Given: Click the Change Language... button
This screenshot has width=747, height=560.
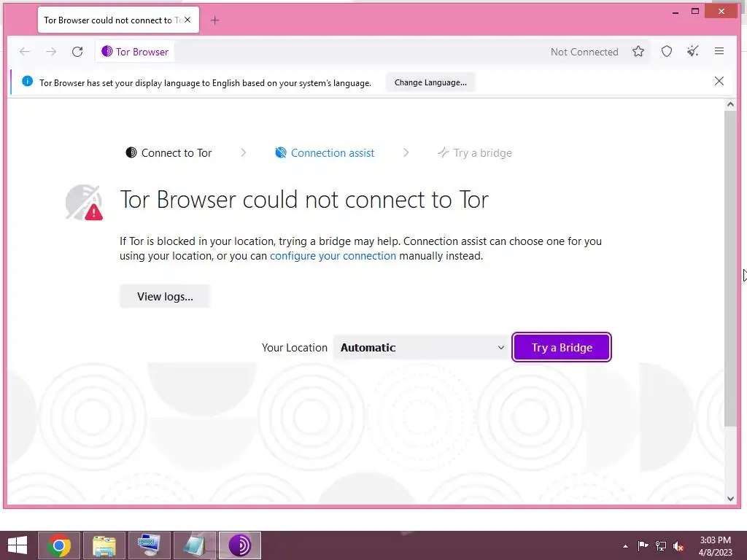Looking at the screenshot, I should point(430,82).
